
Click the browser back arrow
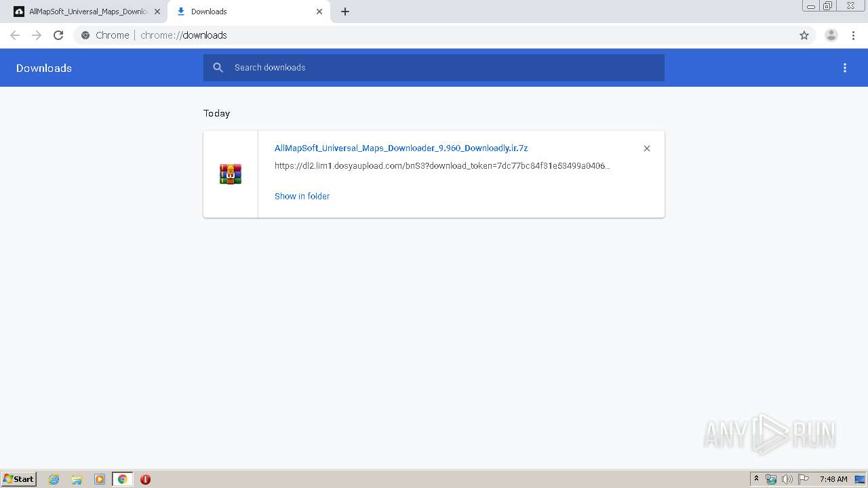tap(15, 35)
